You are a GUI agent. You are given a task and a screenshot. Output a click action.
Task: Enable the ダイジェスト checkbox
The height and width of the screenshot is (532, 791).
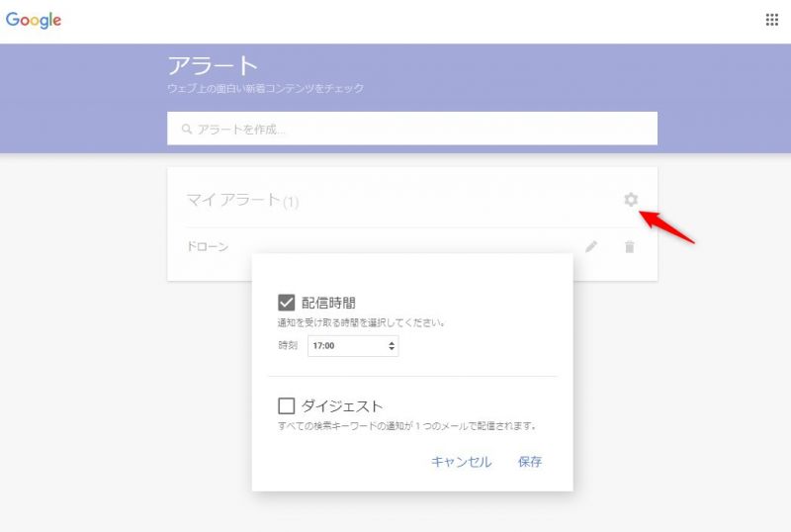[286, 405]
